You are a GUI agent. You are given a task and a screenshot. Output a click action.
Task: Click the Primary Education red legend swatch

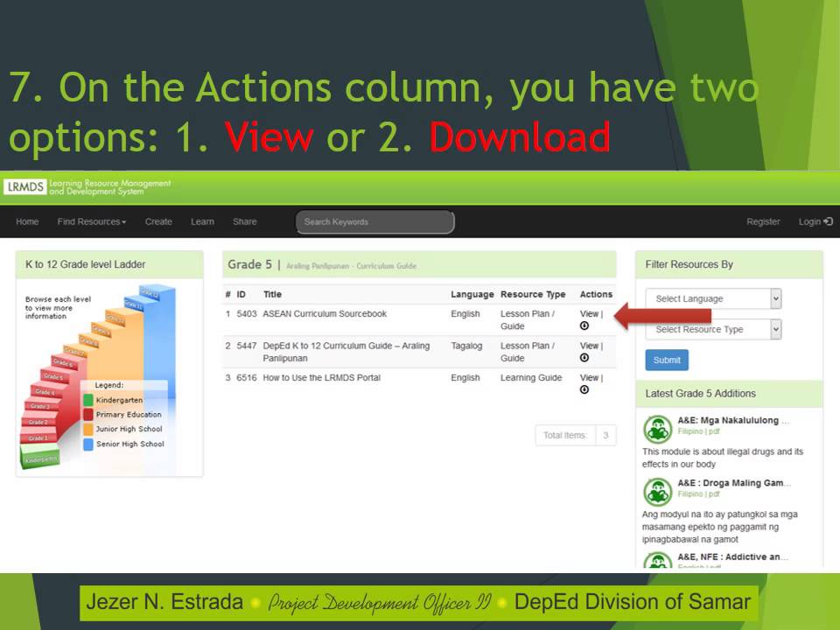click(88, 414)
